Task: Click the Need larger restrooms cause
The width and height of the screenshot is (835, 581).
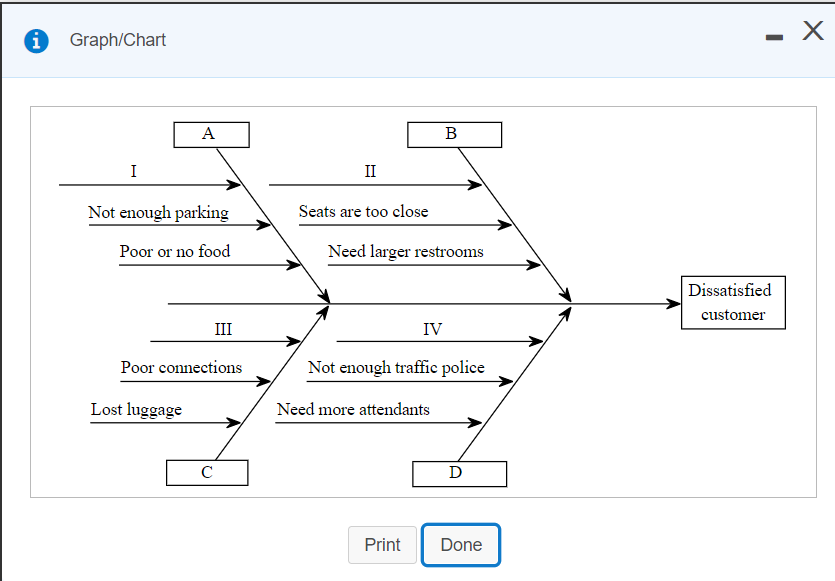Action: 406,252
